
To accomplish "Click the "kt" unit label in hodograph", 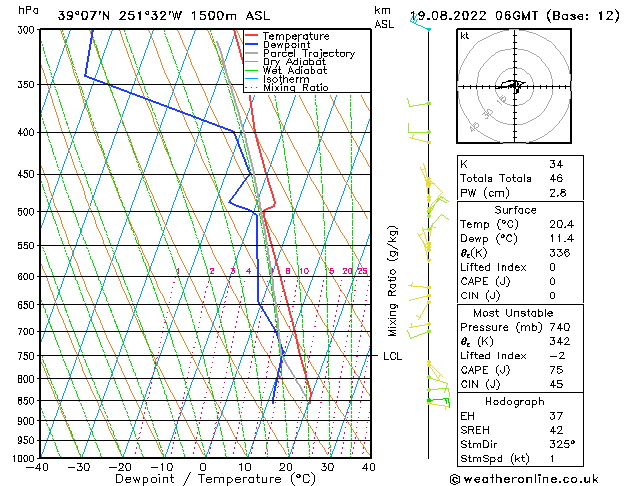I will [x=465, y=36].
